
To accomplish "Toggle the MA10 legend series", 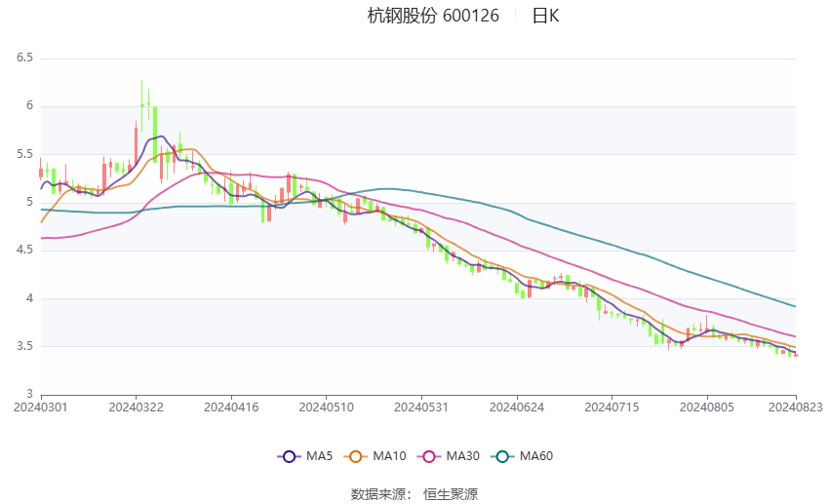I will [375, 456].
